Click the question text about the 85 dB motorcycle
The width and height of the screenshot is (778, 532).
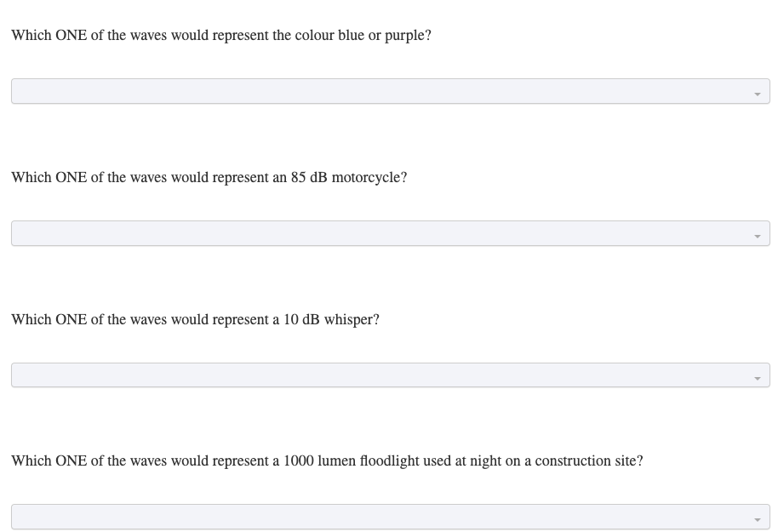209,177
